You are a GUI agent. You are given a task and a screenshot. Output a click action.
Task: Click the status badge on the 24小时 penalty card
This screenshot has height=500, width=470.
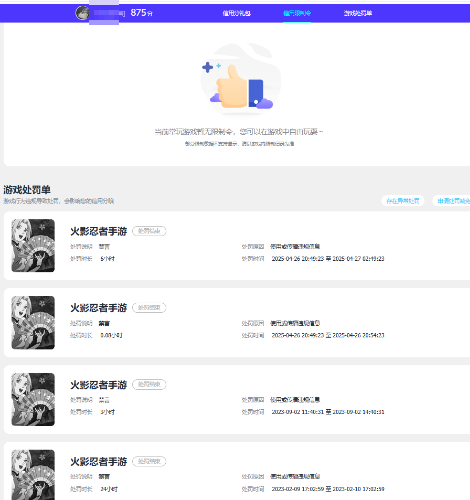(149, 461)
